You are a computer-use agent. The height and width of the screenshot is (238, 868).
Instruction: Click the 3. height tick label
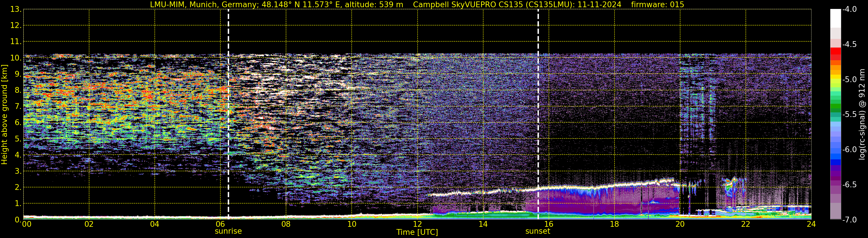point(18,171)
